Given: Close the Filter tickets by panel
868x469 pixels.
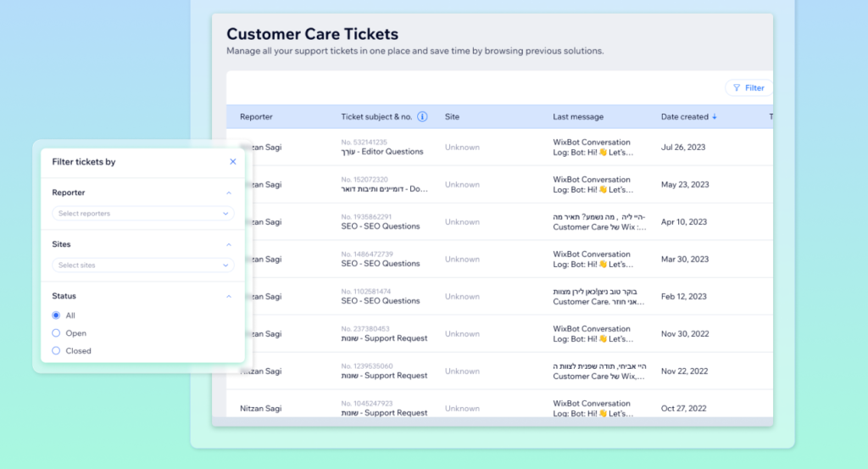Looking at the screenshot, I should coord(233,162).
